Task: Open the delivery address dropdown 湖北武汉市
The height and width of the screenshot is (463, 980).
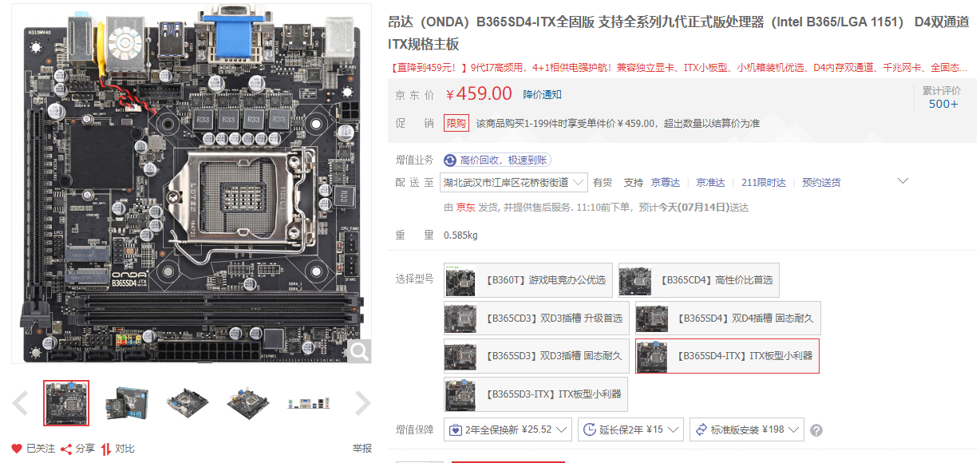Action: tap(514, 182)
